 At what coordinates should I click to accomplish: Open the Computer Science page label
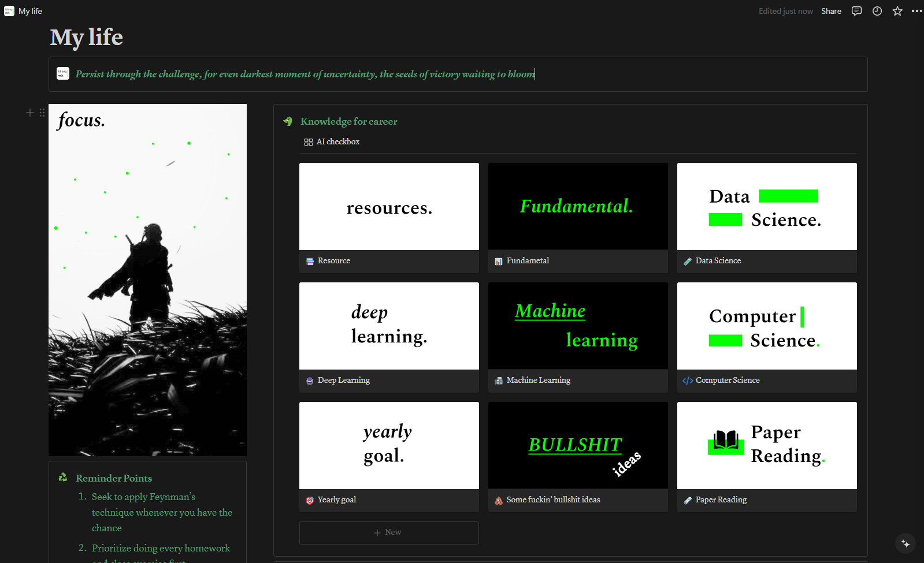727,381
